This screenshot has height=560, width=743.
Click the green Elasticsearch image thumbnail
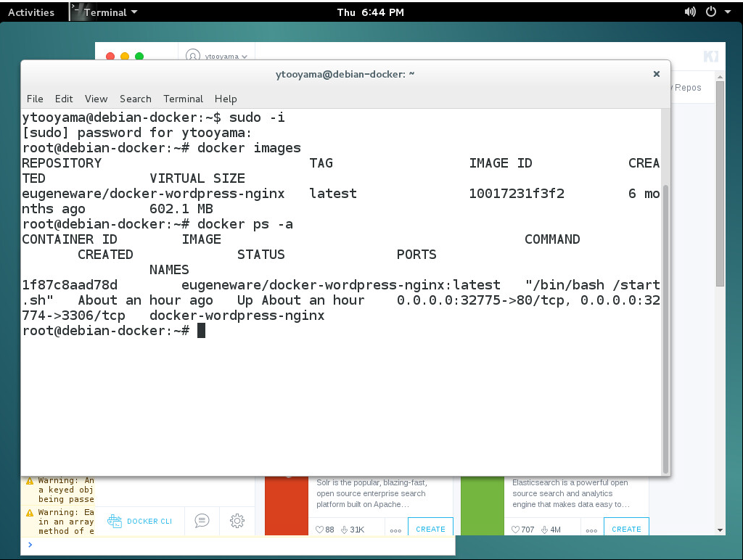pyautogui.click(x=482, y=506)
